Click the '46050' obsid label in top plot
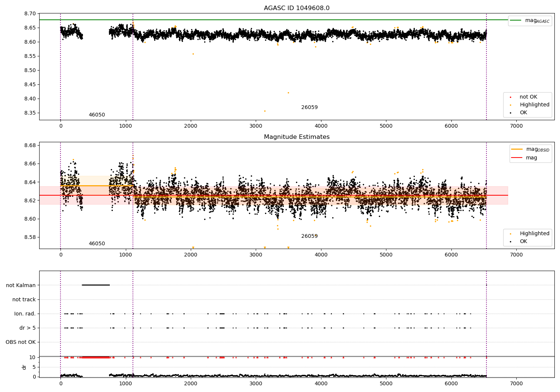 click(x=97, y=115)
